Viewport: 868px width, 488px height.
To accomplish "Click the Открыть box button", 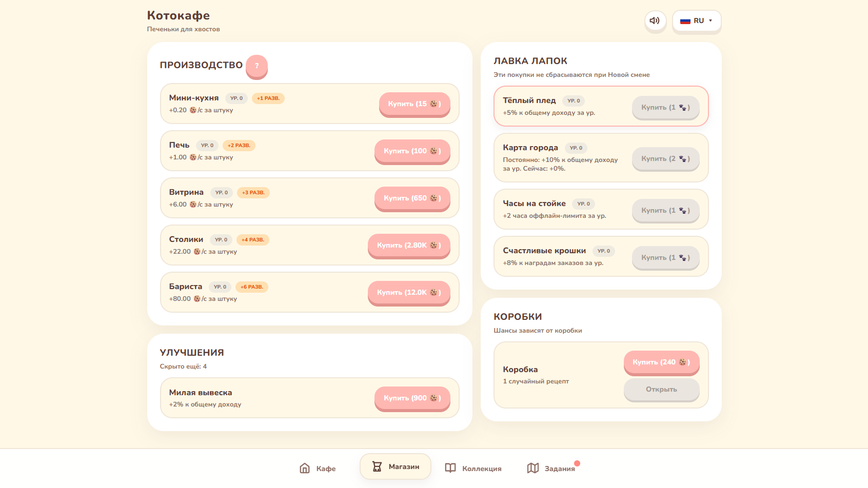I will (x=662, y=390).
